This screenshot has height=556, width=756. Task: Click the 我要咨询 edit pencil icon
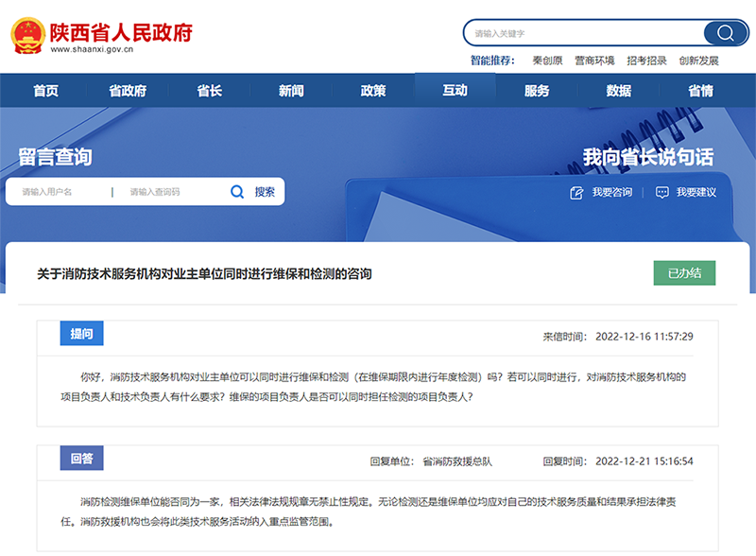(576, 193)
